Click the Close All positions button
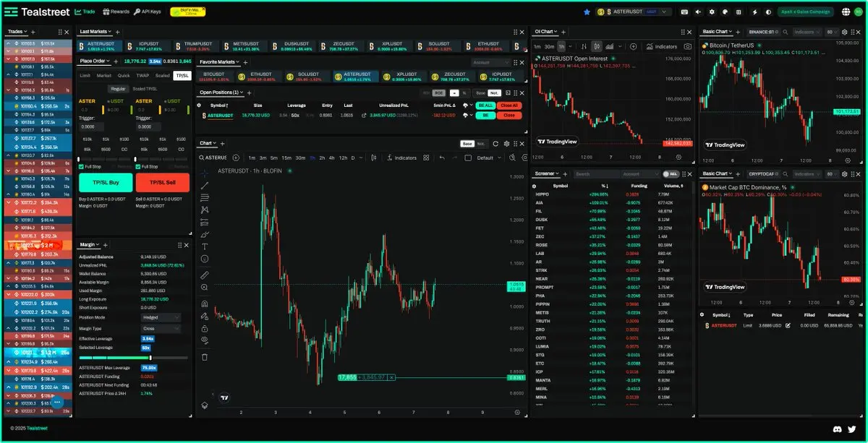This screenshot has width=868, height=443. pos(509,106)
